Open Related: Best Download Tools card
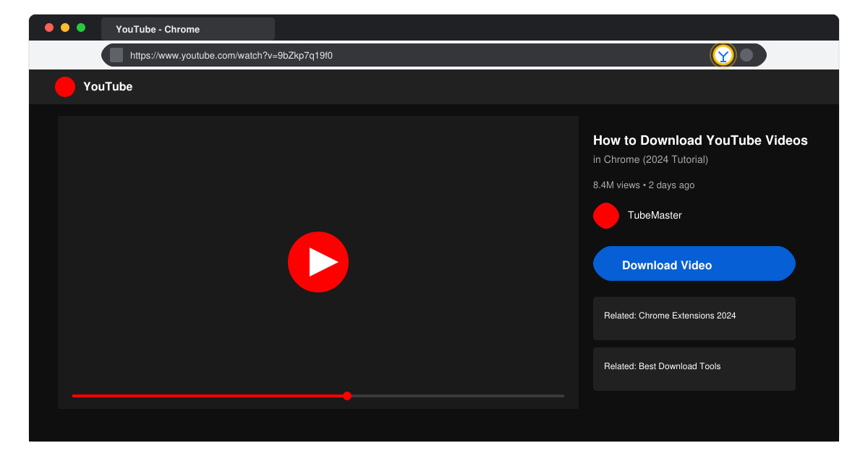The image size is (868, 456). point(694,369)
